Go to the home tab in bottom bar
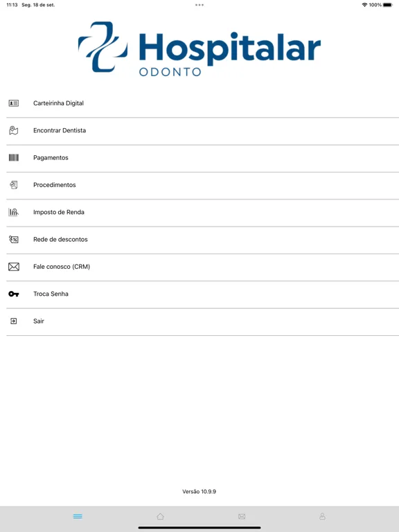399x532 pixels. [160, 516]
